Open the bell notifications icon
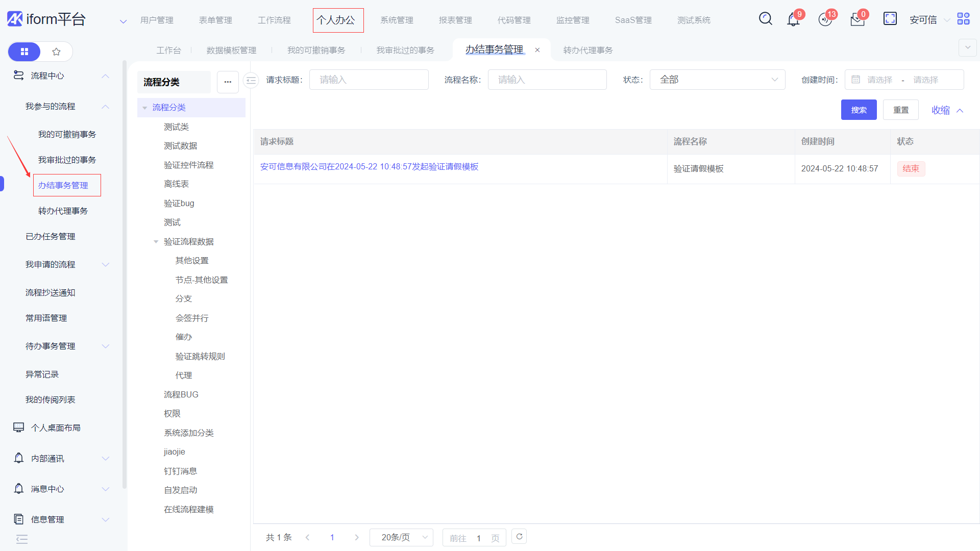This screenshot has height=551, width=980. [793, 20]
